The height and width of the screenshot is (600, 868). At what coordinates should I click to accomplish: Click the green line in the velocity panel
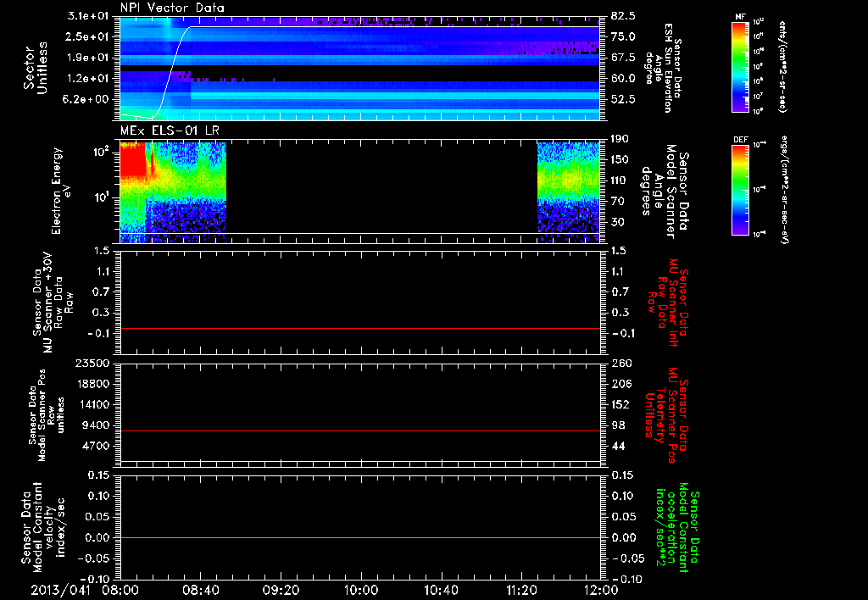pos(360,537)
